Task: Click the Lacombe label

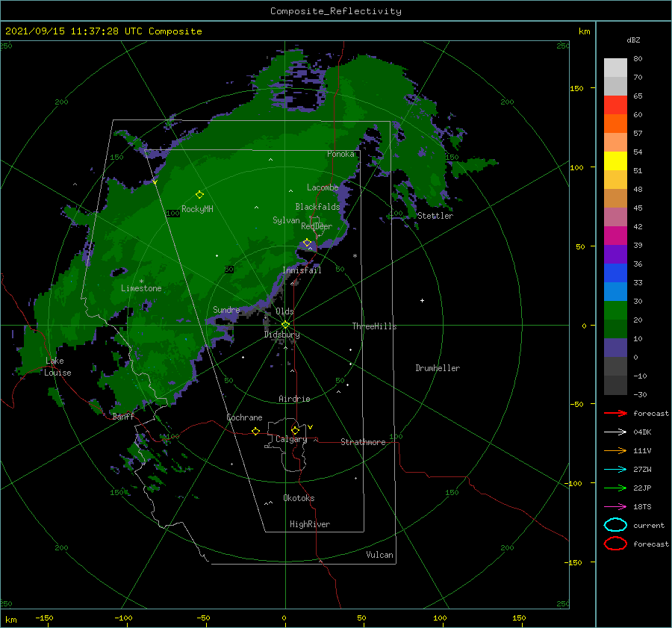Action: (x=323, y=187)
